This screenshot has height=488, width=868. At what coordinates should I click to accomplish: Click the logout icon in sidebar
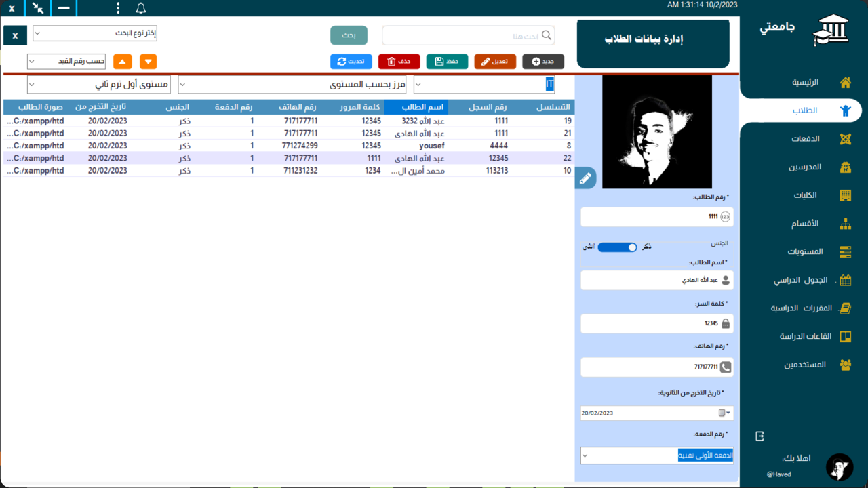(760, 436)
